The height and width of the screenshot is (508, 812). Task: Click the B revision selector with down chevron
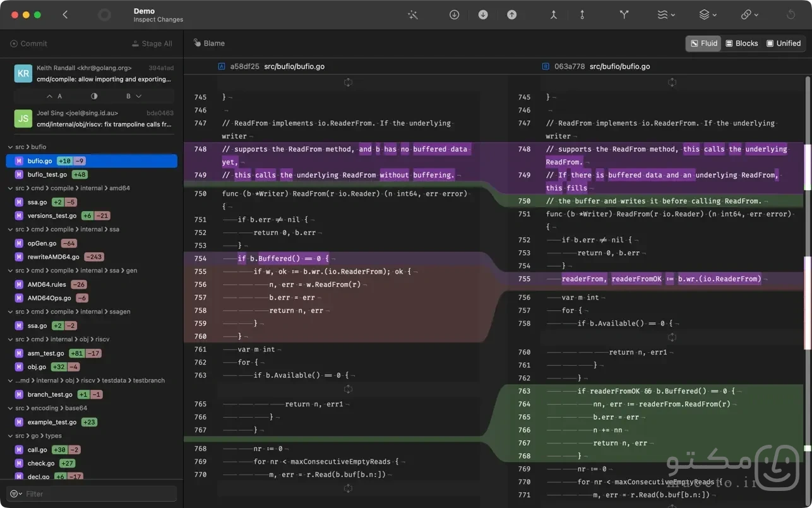coord(134,96)
